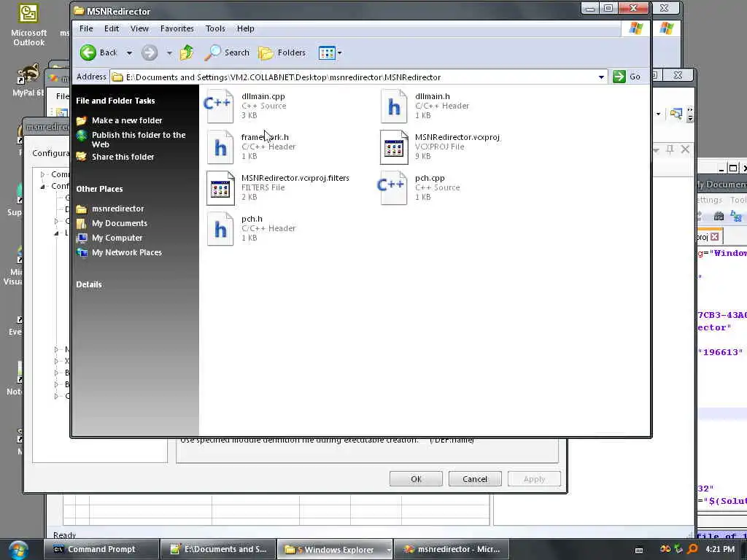747x560 pixels.
Task: Select the framework.h header icon
Action: 220,147
